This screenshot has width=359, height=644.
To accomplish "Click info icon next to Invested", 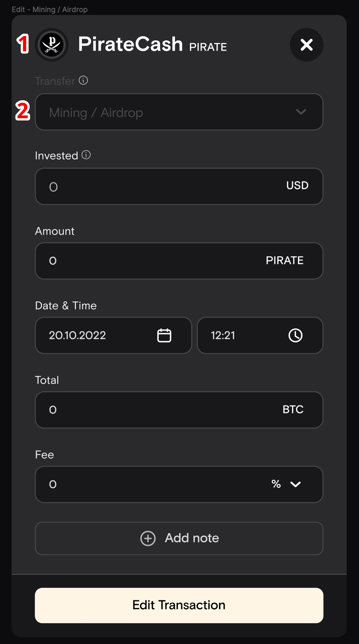I will [86, 155].
